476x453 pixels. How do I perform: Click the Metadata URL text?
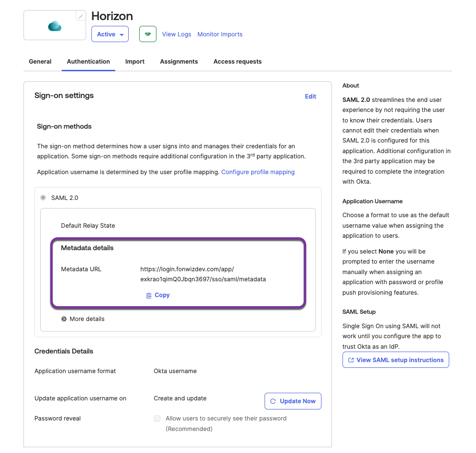point(203,274)
